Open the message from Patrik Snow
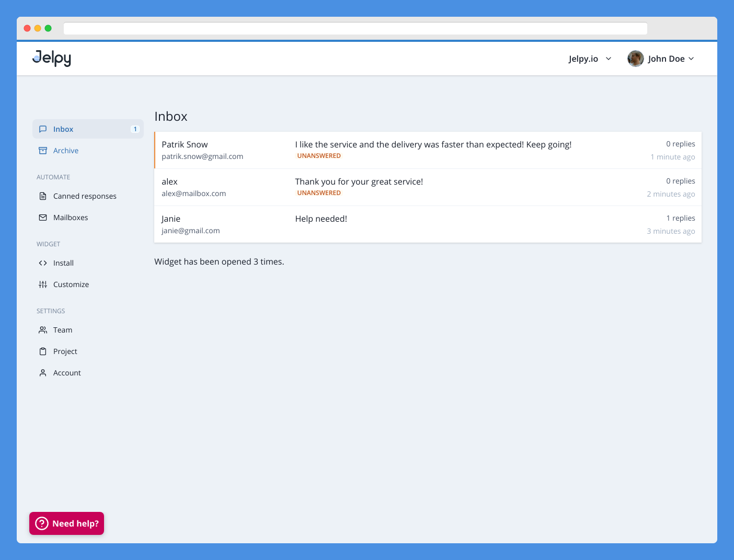 point(428,150)
